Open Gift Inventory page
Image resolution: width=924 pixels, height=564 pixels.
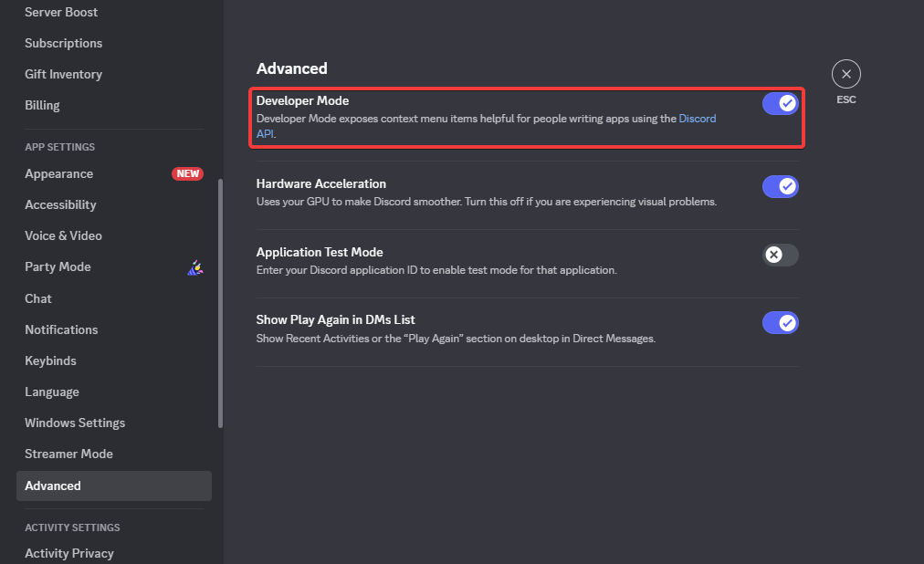point(63,74)
